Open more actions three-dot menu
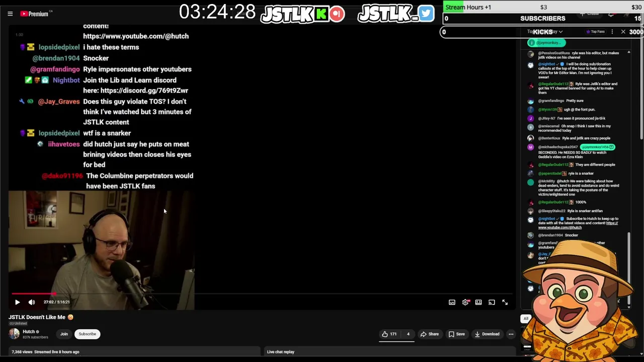 point(511,334)
